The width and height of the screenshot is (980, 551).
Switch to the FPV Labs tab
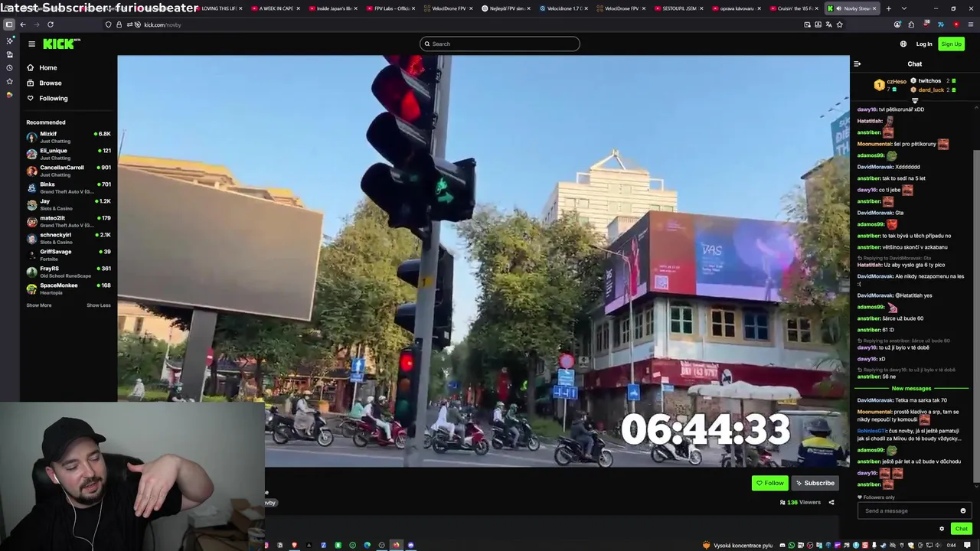tap(391, 8)
